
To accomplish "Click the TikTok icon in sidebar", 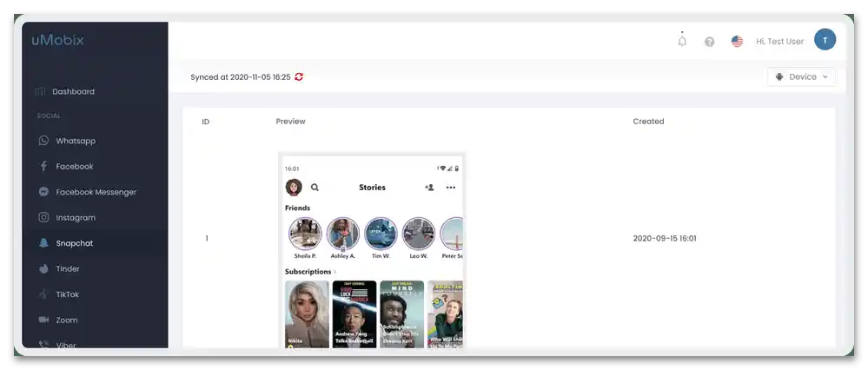I will [x=43, y=294].
